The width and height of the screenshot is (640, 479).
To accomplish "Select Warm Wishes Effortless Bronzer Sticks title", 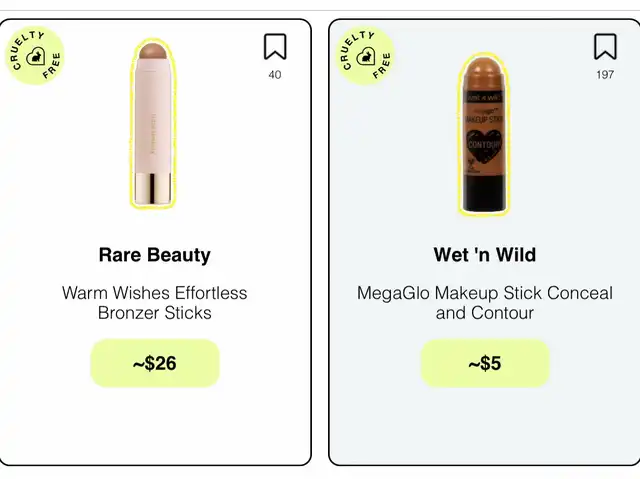I will click(155, 303).
